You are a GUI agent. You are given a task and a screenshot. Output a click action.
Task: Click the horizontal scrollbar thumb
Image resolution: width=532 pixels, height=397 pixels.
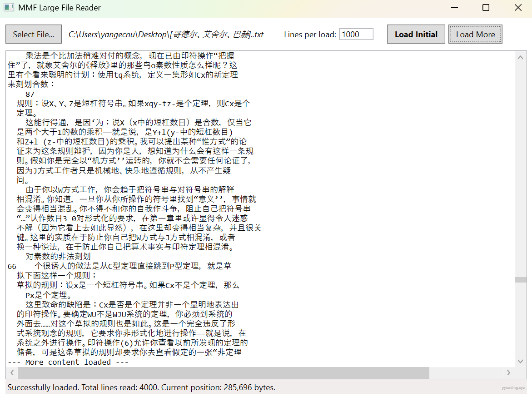(224, 372)
